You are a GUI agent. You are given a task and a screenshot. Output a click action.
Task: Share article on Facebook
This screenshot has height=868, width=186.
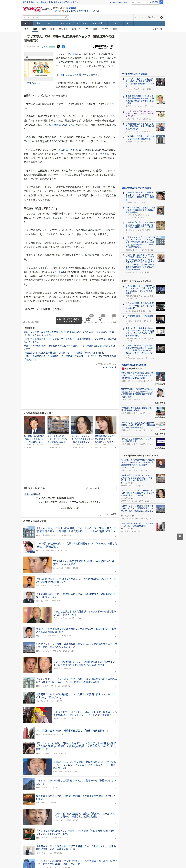coord(63,47)
